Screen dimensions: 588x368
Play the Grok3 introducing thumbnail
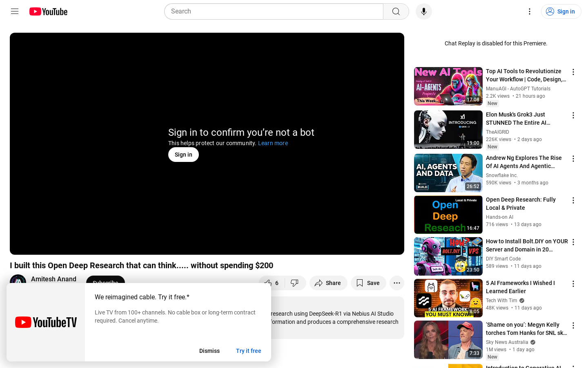(x=448, y=130)
